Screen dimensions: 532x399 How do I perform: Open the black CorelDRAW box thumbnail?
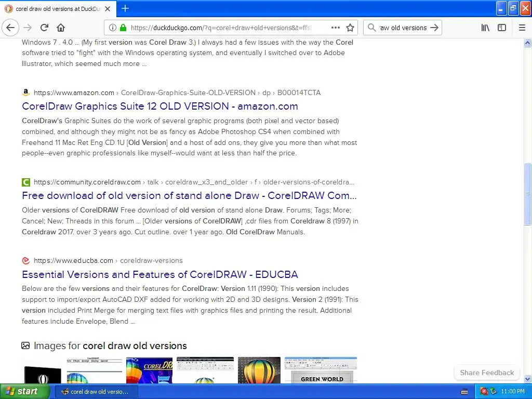point(43,375)
